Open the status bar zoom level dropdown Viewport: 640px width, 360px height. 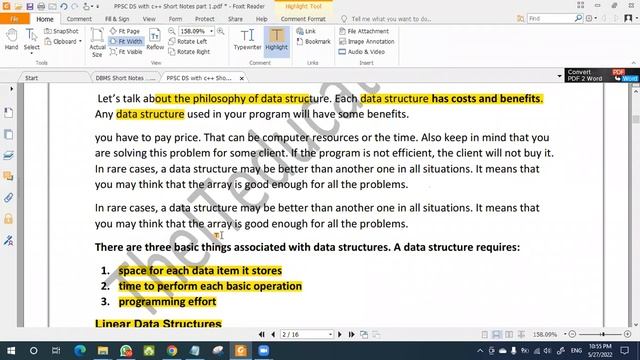(x=565, y=334)
